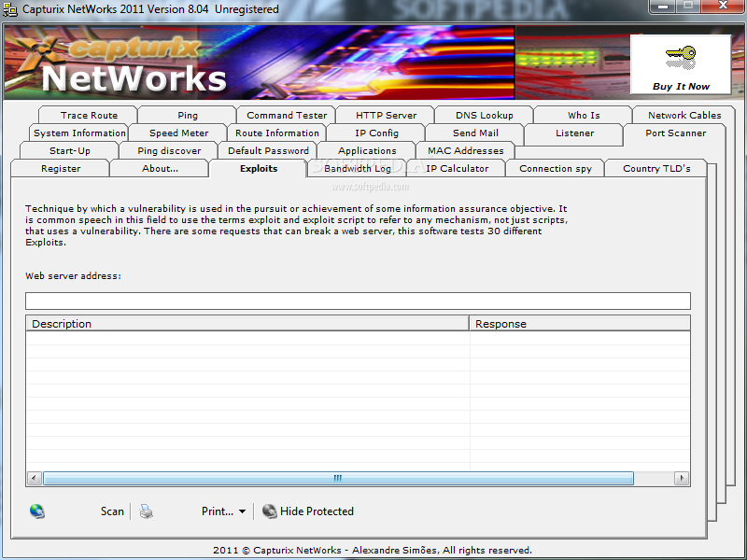The height and width of the screenshot is (560, 747).
Task: Open the Network Cables tab
Action: click(x=684, y=115)
